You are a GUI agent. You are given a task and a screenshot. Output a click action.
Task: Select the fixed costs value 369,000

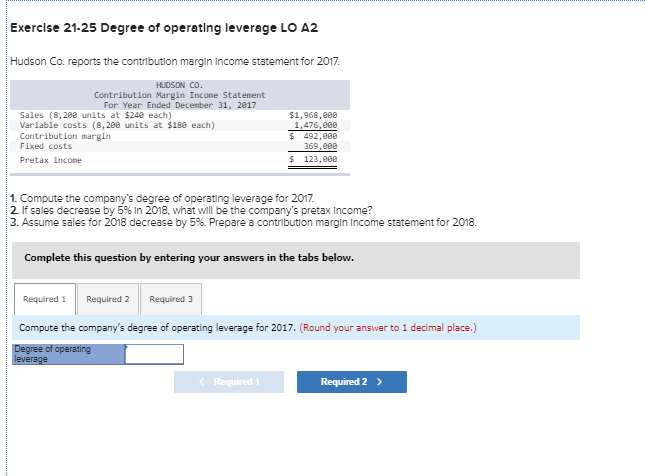click(320, 146)
